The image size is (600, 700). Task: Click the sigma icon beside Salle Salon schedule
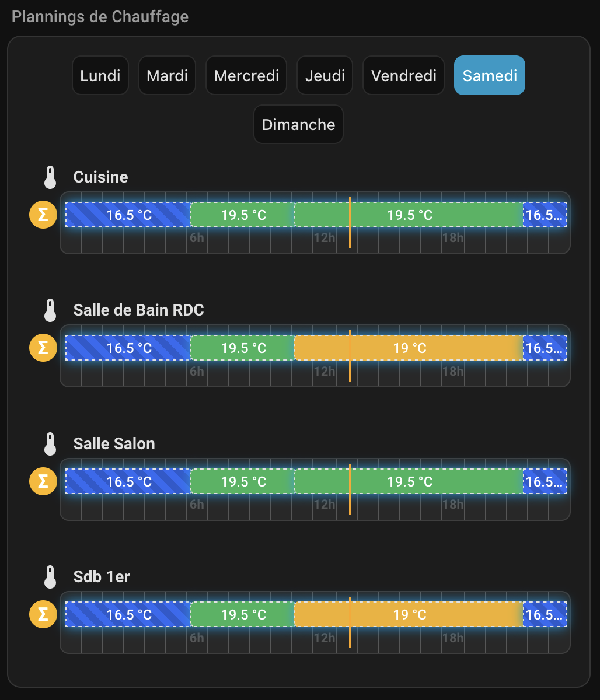tap(43, 481)
